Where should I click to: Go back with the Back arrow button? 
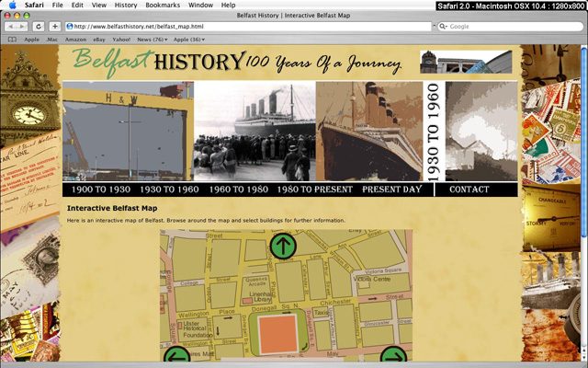click(x=10, y=27)
